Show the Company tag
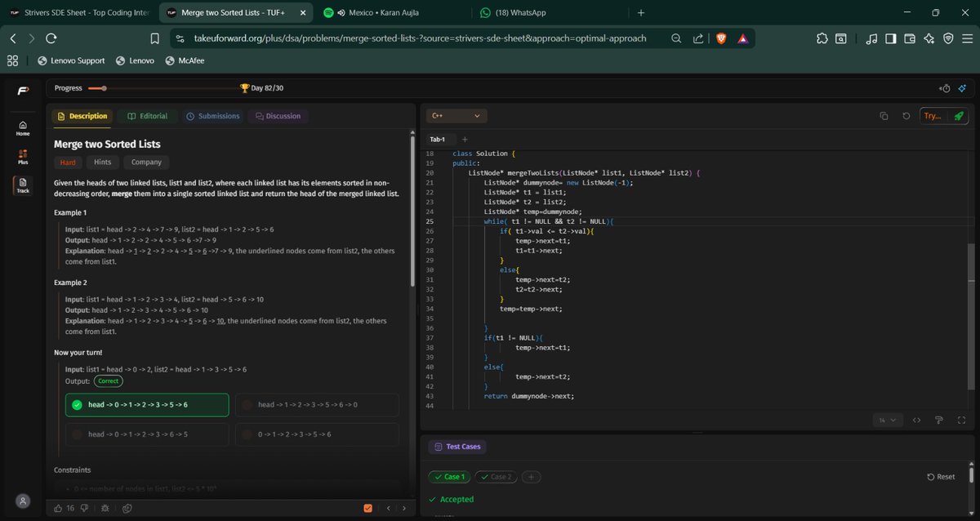This screenshot has height=521, width=980. [x=147, y=163]
